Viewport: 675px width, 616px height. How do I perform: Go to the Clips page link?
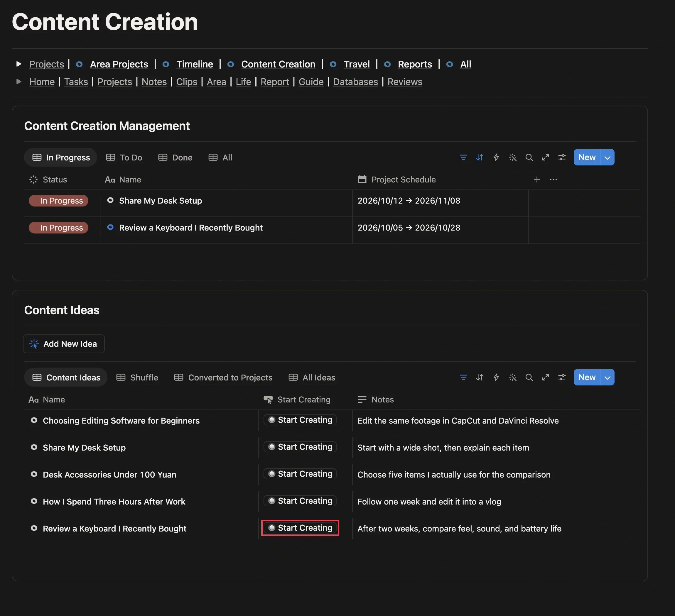186,82
